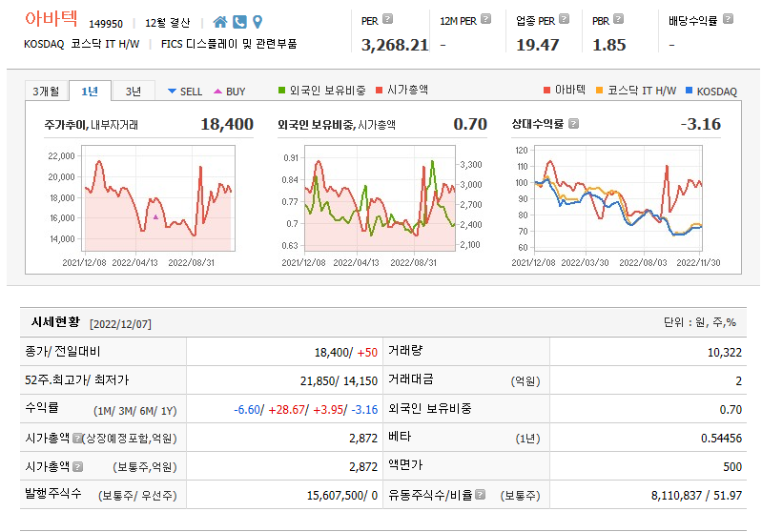Click 발행주식수 value 15,607,500/ 0

tap(342, 496)
